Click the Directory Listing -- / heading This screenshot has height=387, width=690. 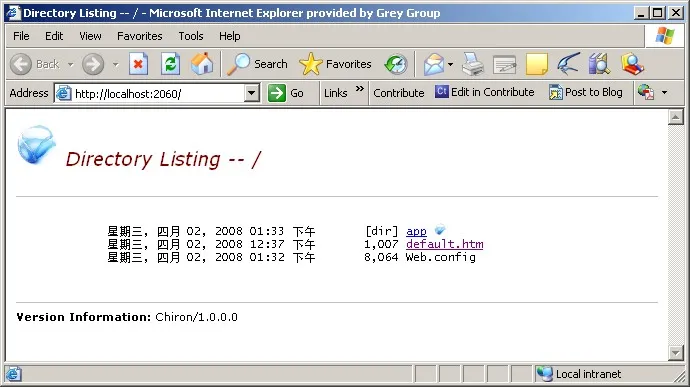(163, 159)
